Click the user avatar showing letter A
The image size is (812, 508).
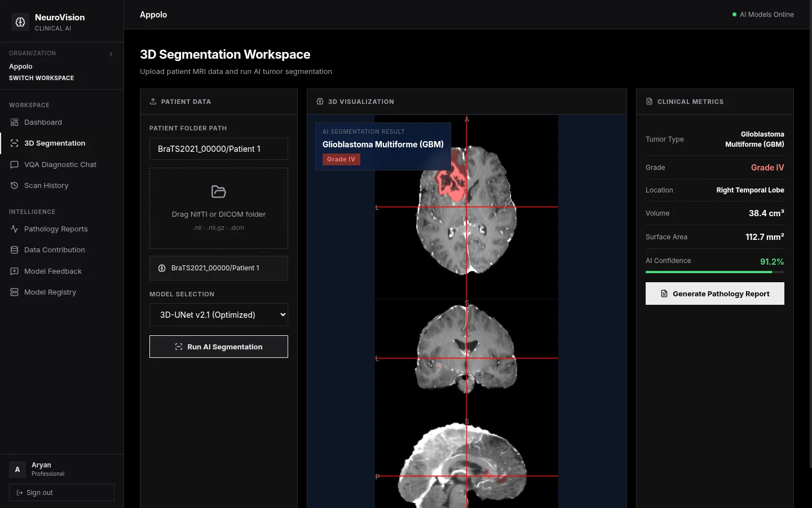[x=17, y=470]
